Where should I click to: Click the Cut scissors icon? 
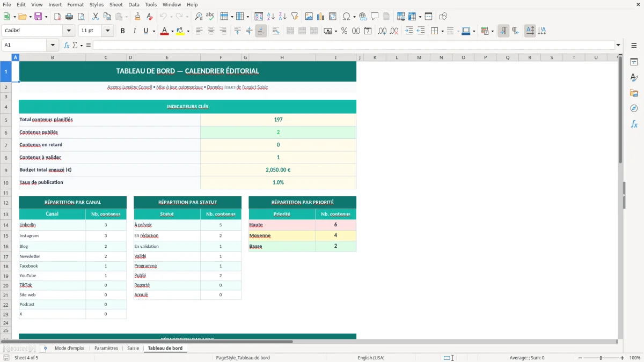click(x=96, y=17)
